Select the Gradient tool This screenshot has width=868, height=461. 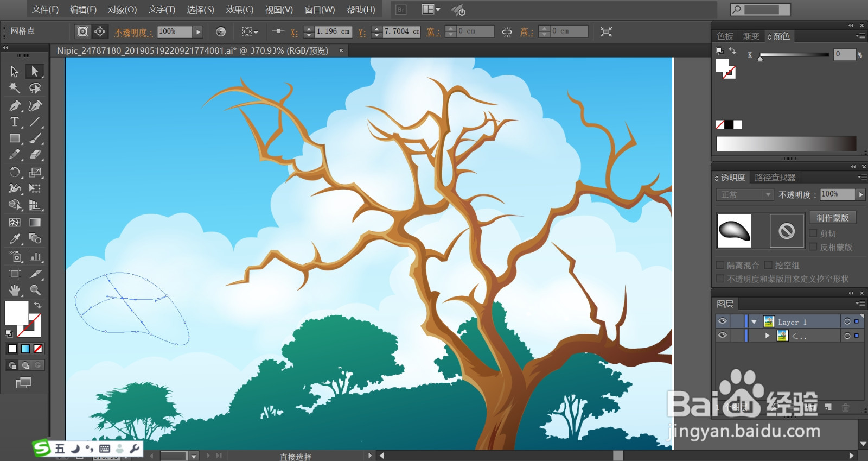[x=35, y=222]
